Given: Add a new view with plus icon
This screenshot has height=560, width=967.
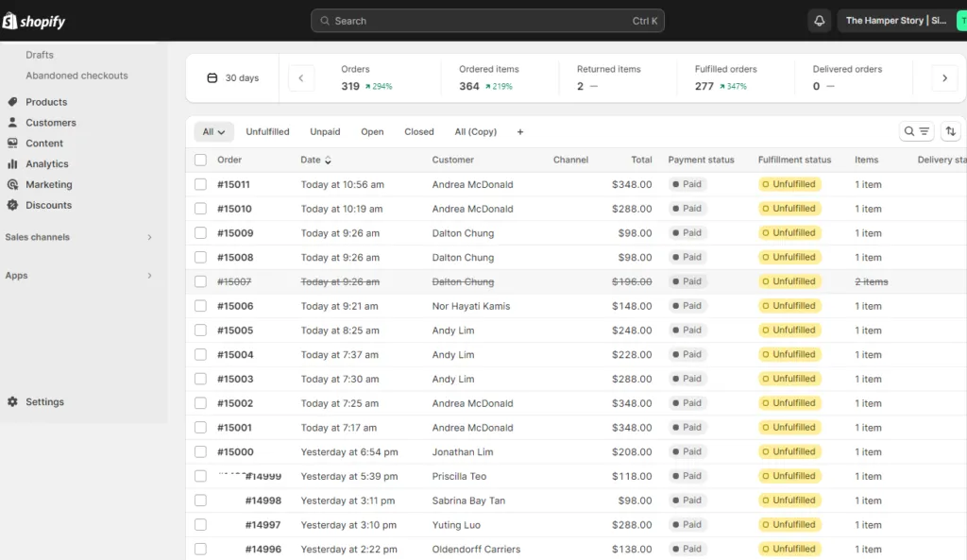Looking at the screenshot, I should tap(520, 131).
